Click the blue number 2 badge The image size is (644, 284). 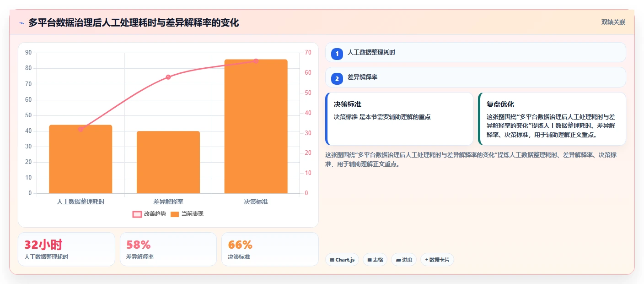tap(337, 79)
